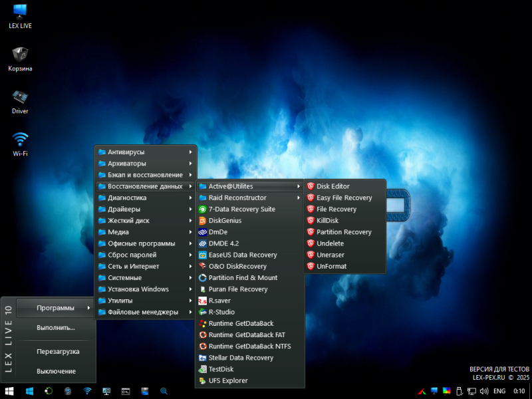532x399 pixels.
Task: Click the R.saver program icon
Action: (x=203, y=301)
